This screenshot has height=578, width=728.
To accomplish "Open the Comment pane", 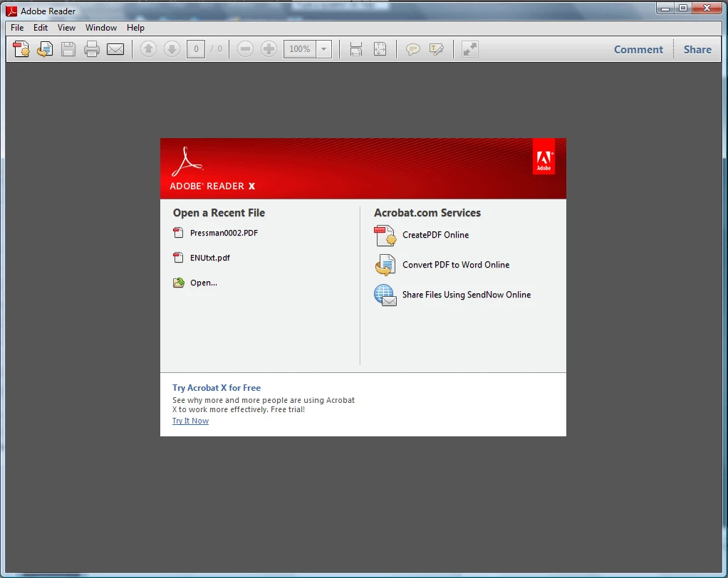I will click(638, 50).
